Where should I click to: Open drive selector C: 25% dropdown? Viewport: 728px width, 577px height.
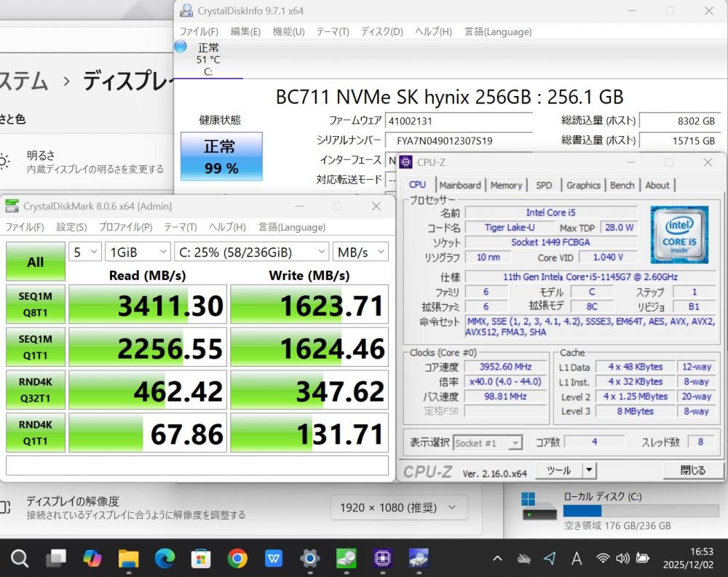click(x=252, y=252)
